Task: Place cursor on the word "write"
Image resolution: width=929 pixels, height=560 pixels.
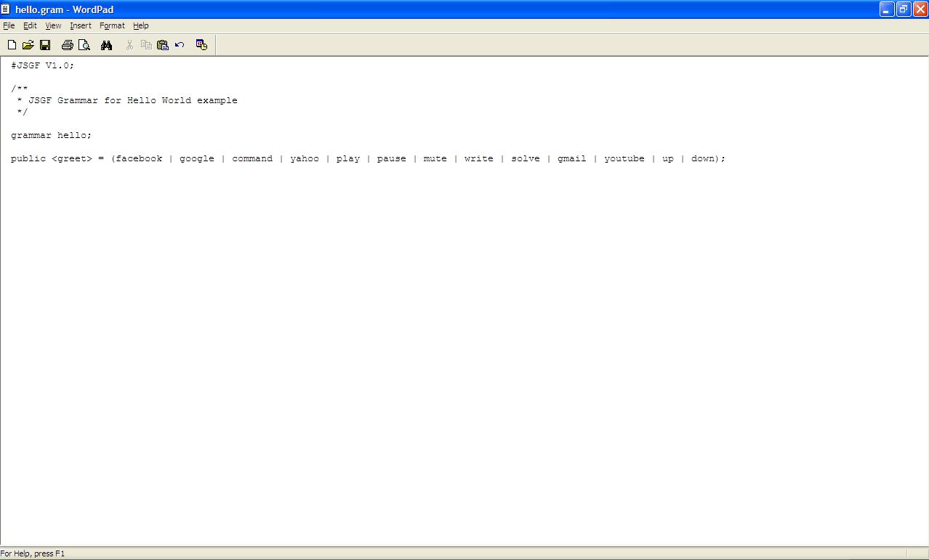Action: tap(479, 158)
